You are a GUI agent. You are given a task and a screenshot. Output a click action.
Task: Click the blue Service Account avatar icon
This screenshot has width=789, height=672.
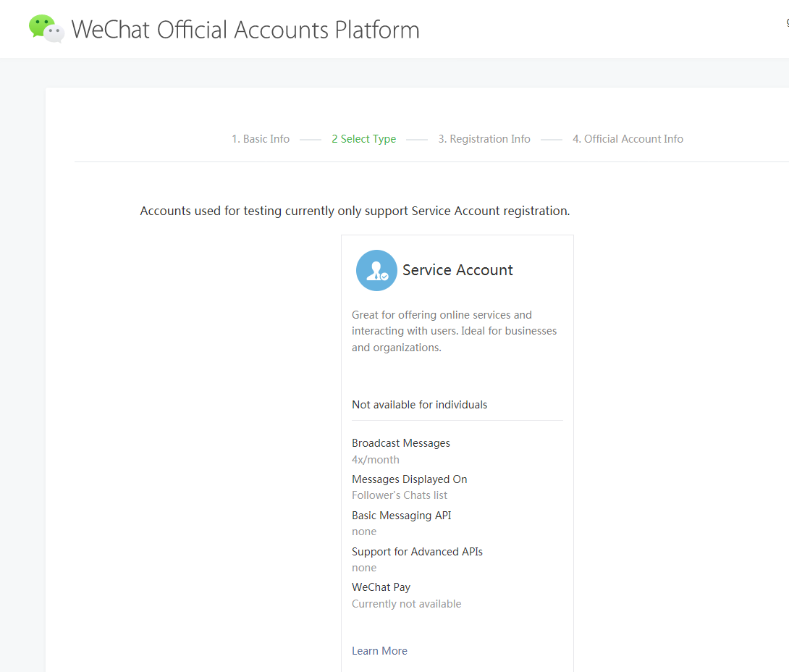coord(376,271)
